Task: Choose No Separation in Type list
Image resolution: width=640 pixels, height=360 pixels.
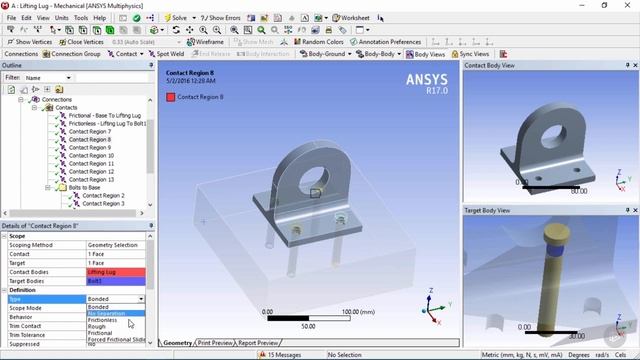Action: 116,313
